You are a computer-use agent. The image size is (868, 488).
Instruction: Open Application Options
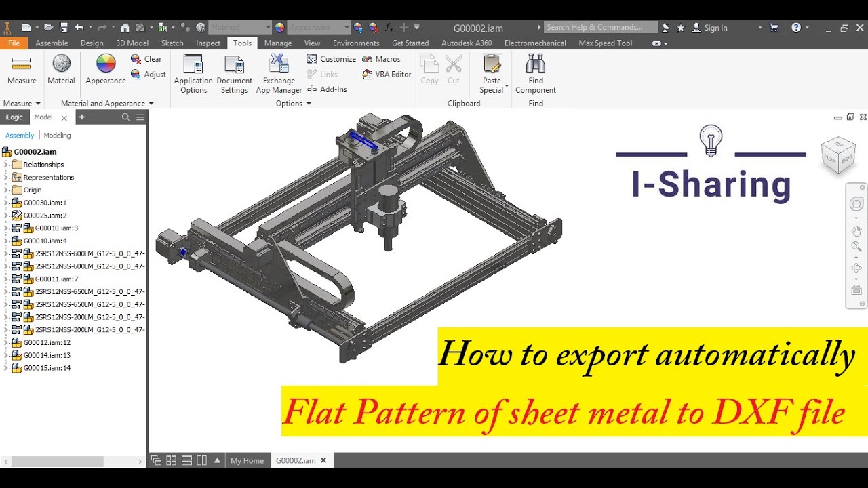click(x=193, y=75)
